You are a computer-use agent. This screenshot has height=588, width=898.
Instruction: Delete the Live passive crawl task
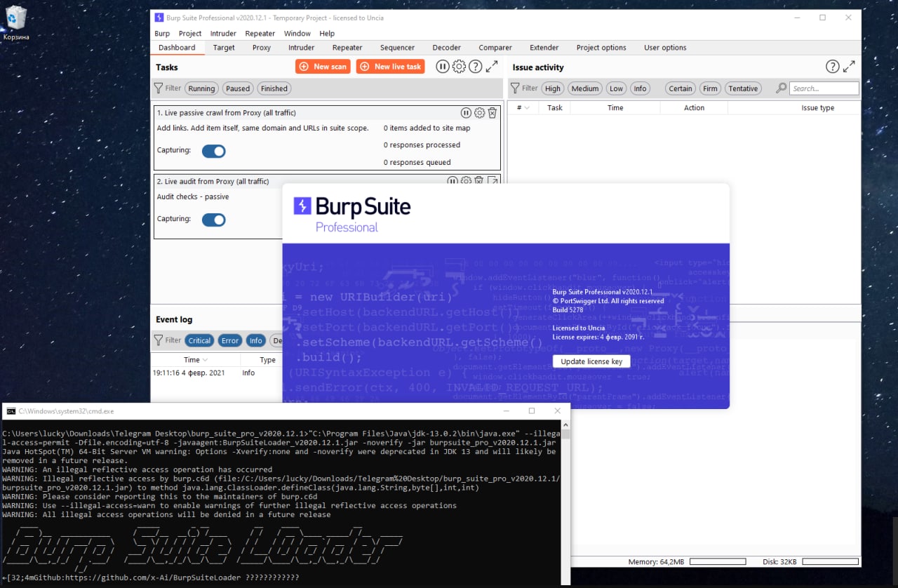pyautogui.click(x=492, y=113)
